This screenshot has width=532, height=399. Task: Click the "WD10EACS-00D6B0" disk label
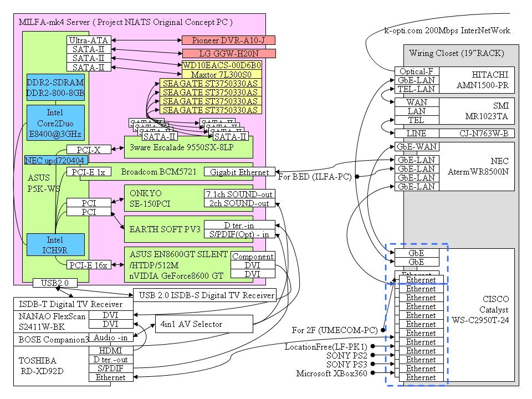(x=222, y=65)
